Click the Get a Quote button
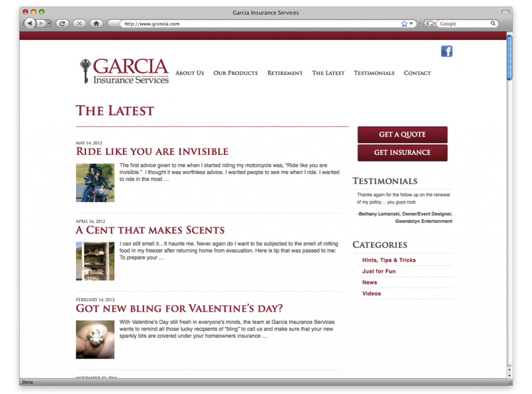This screenshot has width=532, height=394. coord(403,134)
